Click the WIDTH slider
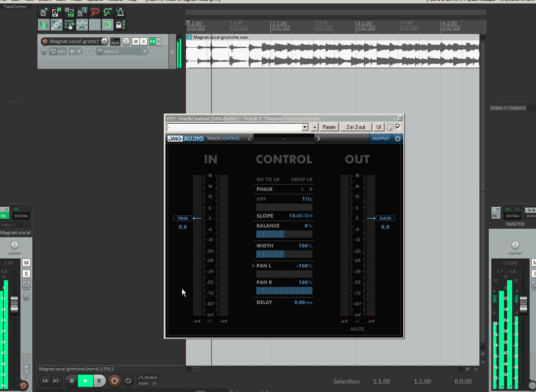The image size is (536, 392). click(284, 254)
